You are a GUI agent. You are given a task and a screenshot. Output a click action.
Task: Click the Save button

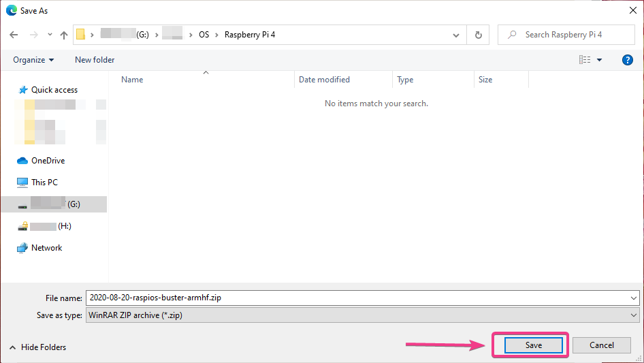click(x=533, y=345)
